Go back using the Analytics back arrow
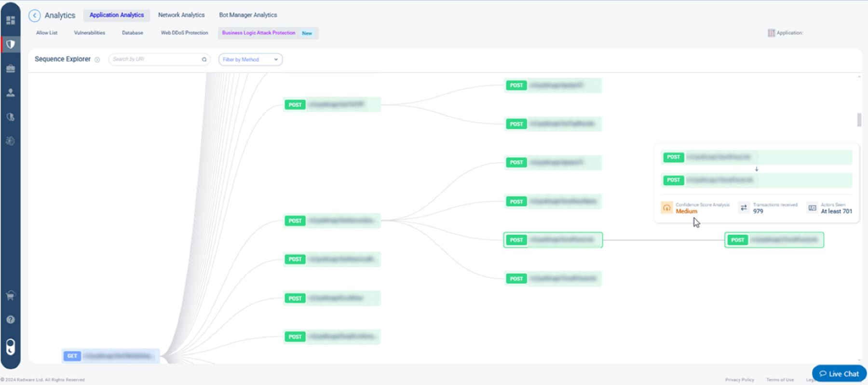This screenshot has width=868, height=385. click(x=34, y=15)
